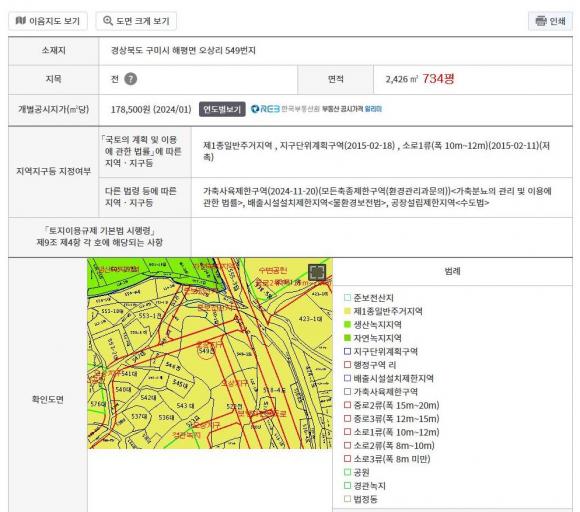Click the question mark help icon beside 전
The height and width of the screenshot is (512, 580).
click(130, 79)
